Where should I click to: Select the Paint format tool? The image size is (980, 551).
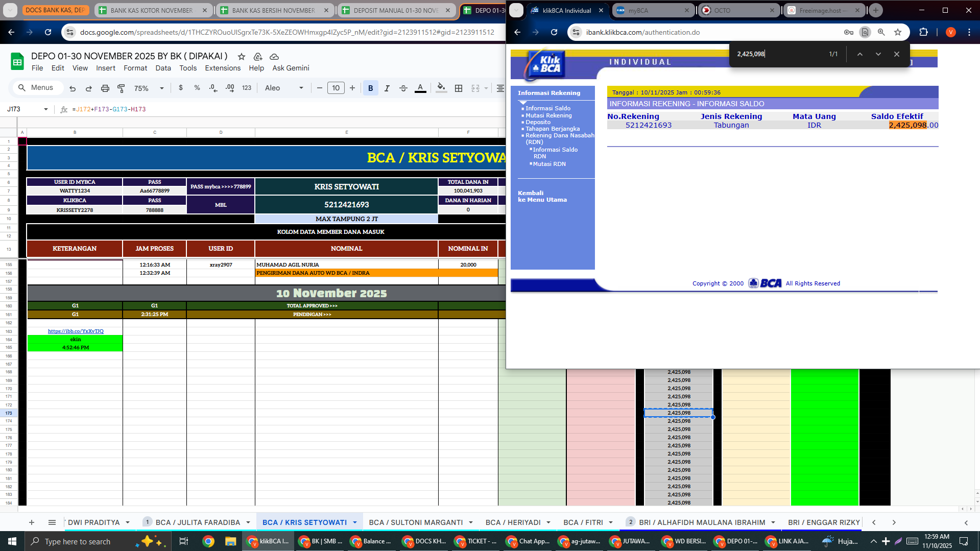click(121, 88)
